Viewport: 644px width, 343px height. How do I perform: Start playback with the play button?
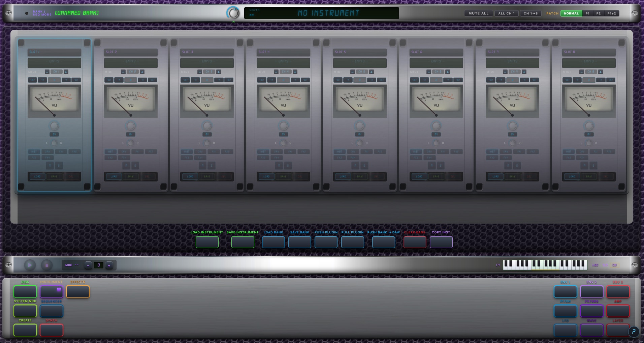click(x=30, y=265)
